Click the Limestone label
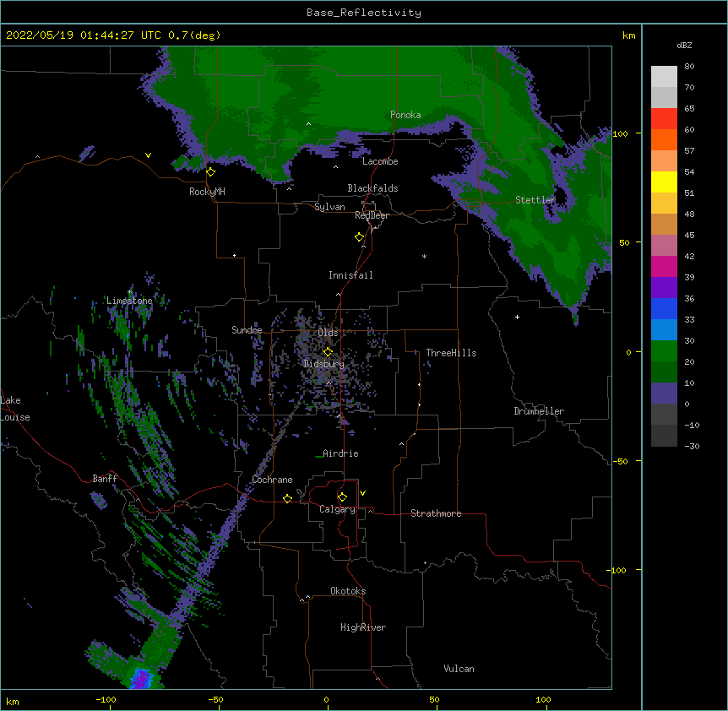Screen dimensions: 728x711 129,301
